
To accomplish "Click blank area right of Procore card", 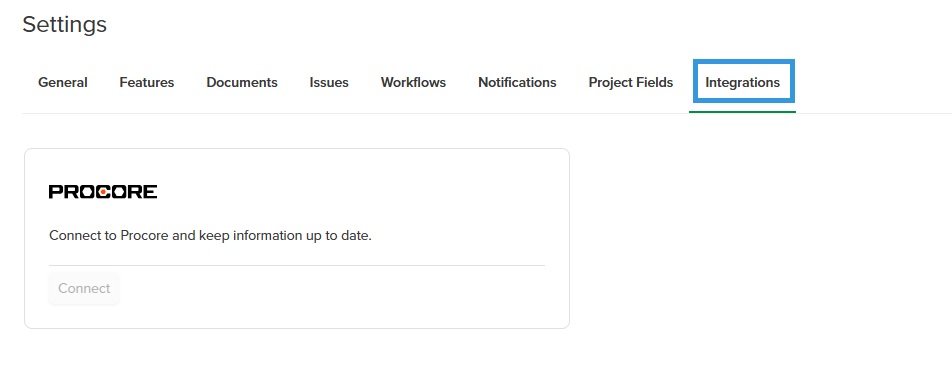I will (x=759, y=237).
